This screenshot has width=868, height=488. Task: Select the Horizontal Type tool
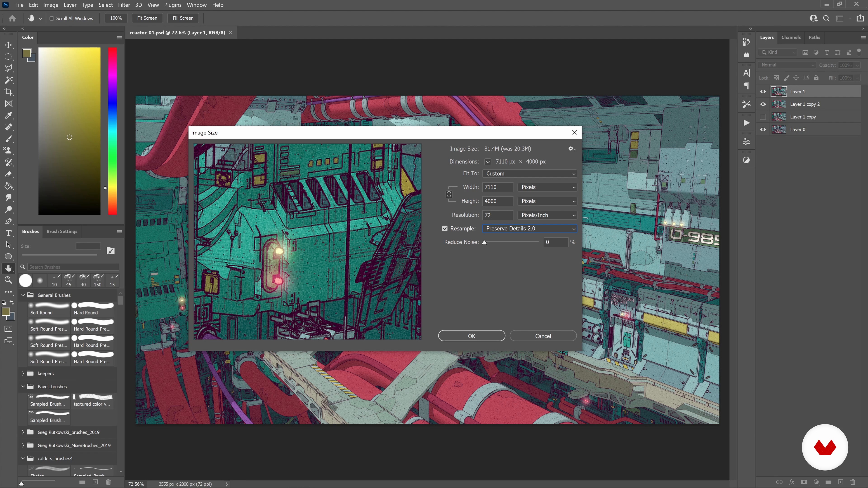[x=8, y=233]
